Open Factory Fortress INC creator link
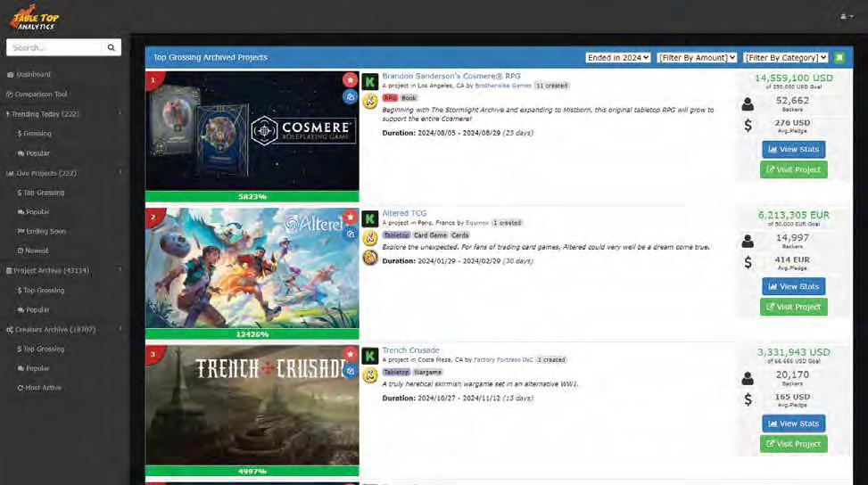 tap(503, 360)
